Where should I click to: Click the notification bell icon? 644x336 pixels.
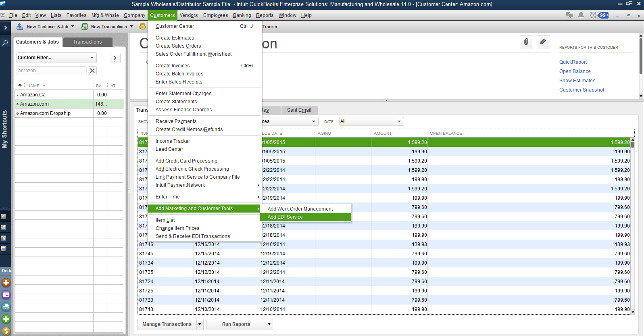pyautogui.click(x=581, y=15)
